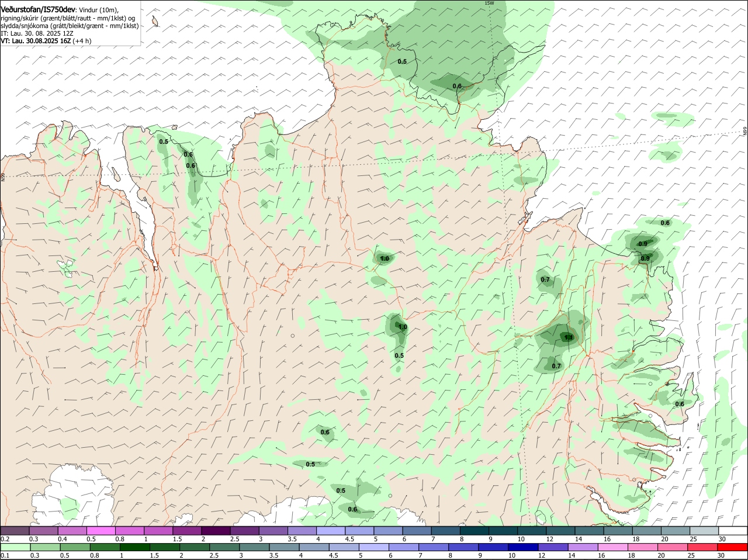Screen dimensions: 748x560
Task: Select the 'IT: Lau. 30. 08. 2025 12Z' line
Action: pyautogui.click(x=37, y=33)
